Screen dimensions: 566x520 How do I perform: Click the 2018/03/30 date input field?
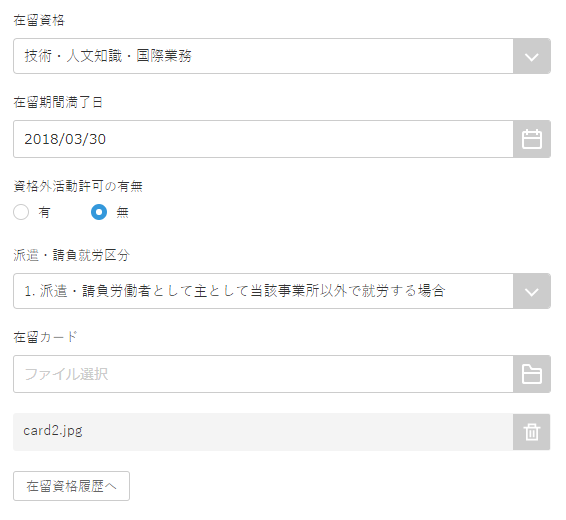pyautogui.click(x=263, y=139)
